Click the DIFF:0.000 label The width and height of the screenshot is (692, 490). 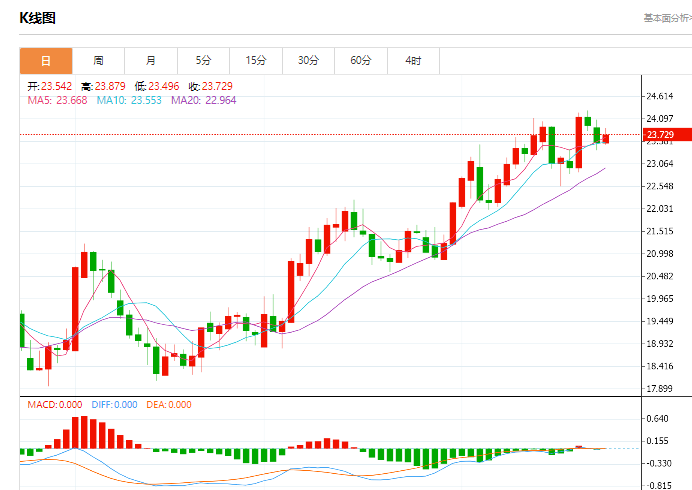114,405
